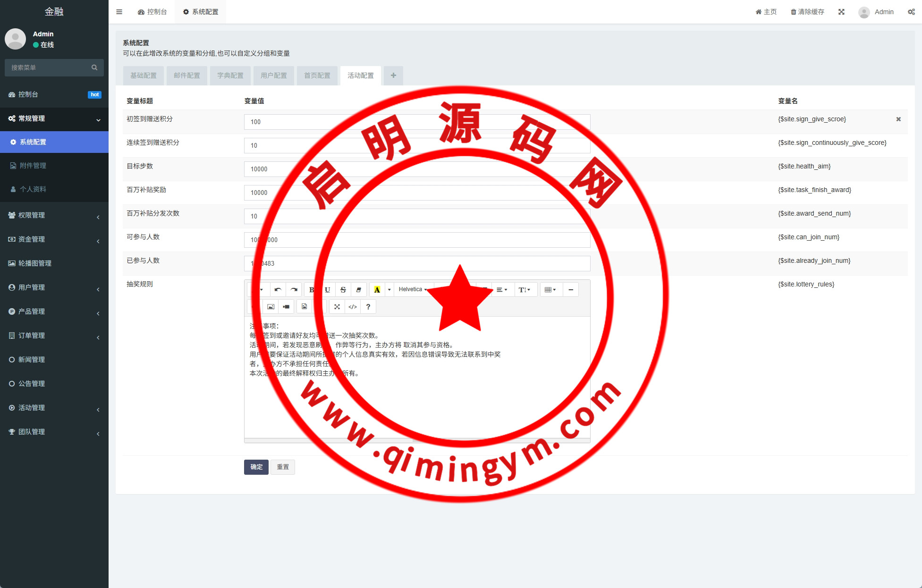
Task: Toggle underline formatting in the editor
Action: [x=327, y=290]
